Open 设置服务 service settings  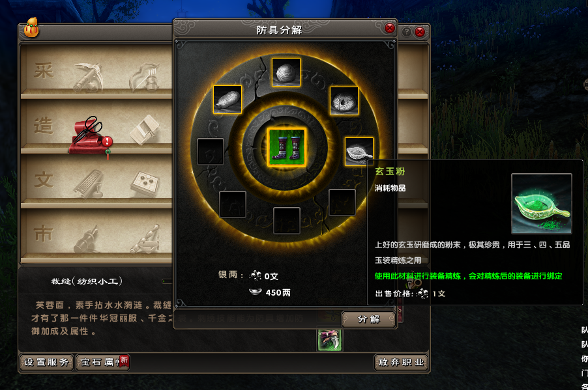tap(46, 362)
